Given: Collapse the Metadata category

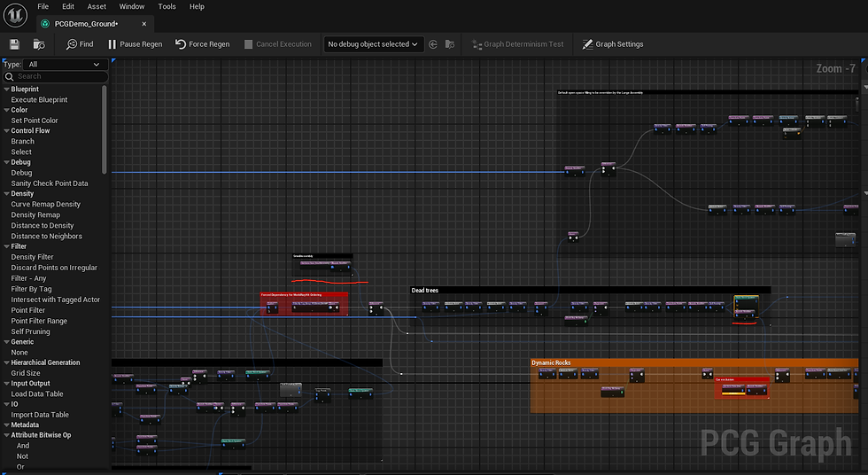Looking at the screenshot, I should (7, 424).
